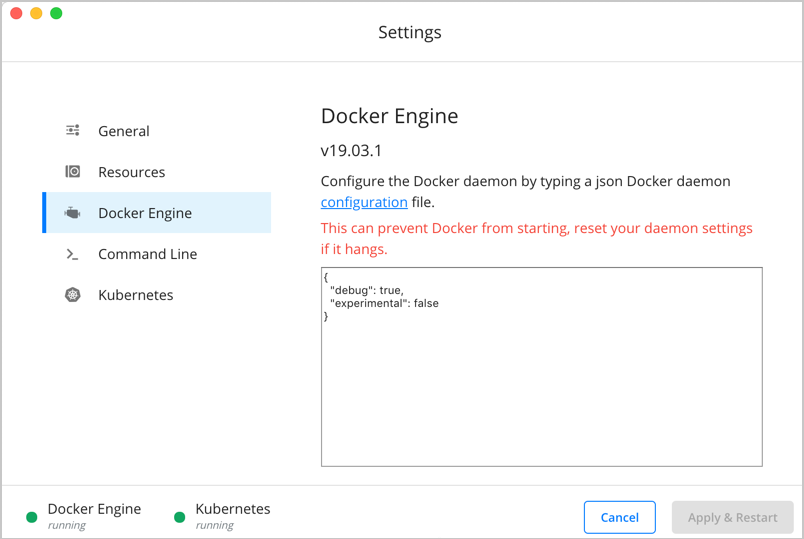Focus the daemon JSON configuration text box
This screenshot has height=539, width=804.
click(541, 380)
